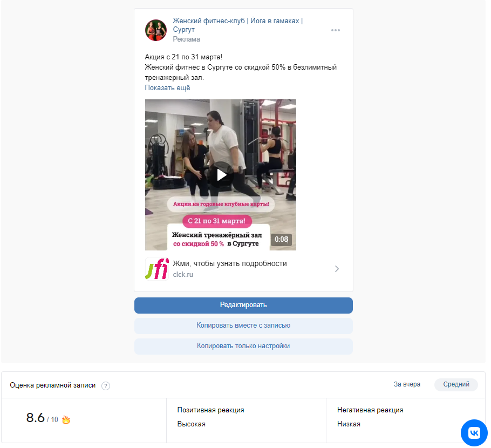Switch to the За вчера period
491x448 pixels.
pyautogui.click(x=407, y=384)
